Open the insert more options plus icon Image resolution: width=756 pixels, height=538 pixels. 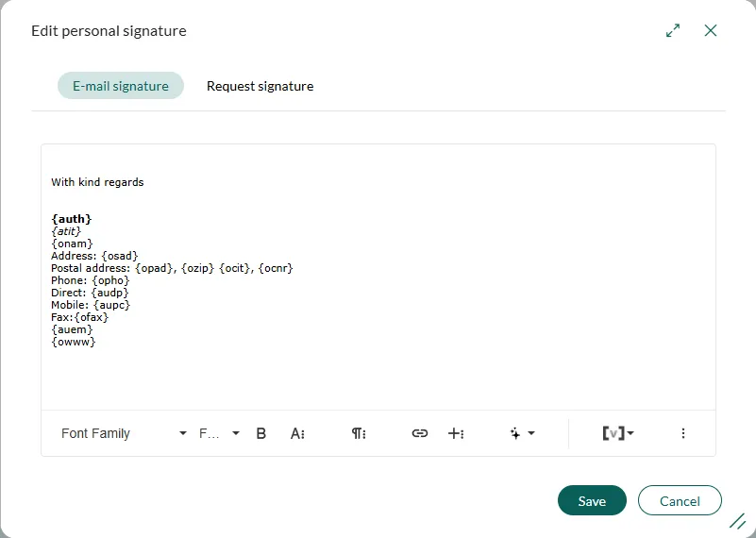[x=456, y=433]
